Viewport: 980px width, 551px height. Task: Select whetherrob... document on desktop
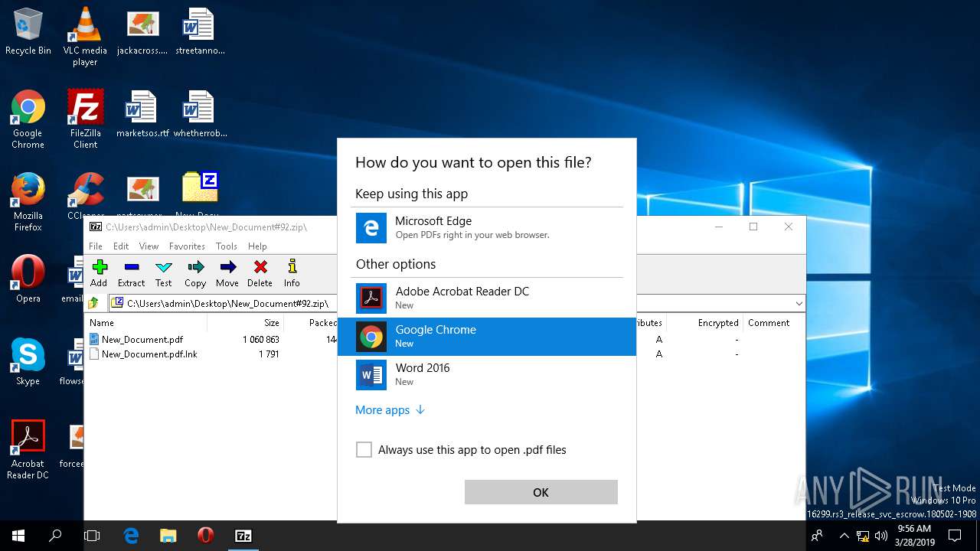[x=200, y=114]
